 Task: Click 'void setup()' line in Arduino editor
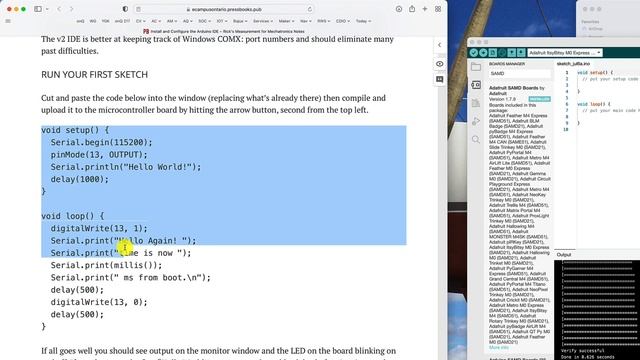coord(595,72)
